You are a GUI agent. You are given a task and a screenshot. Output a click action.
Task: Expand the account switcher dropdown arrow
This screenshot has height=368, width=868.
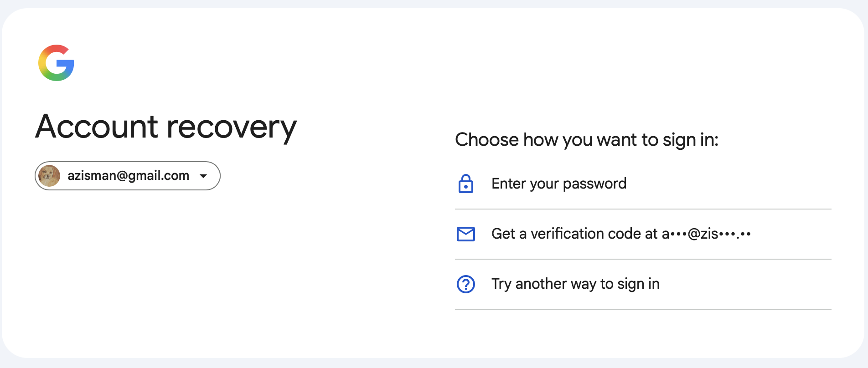tap(203, 176)
